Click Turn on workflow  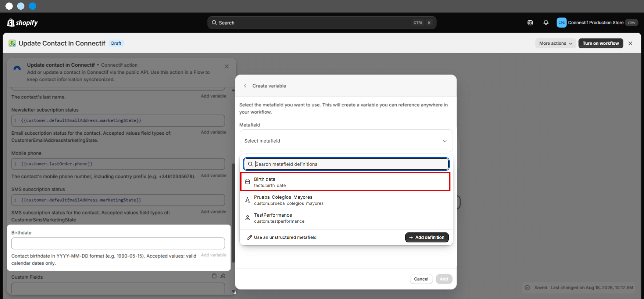pyautogui.click(x=601, y=43)
